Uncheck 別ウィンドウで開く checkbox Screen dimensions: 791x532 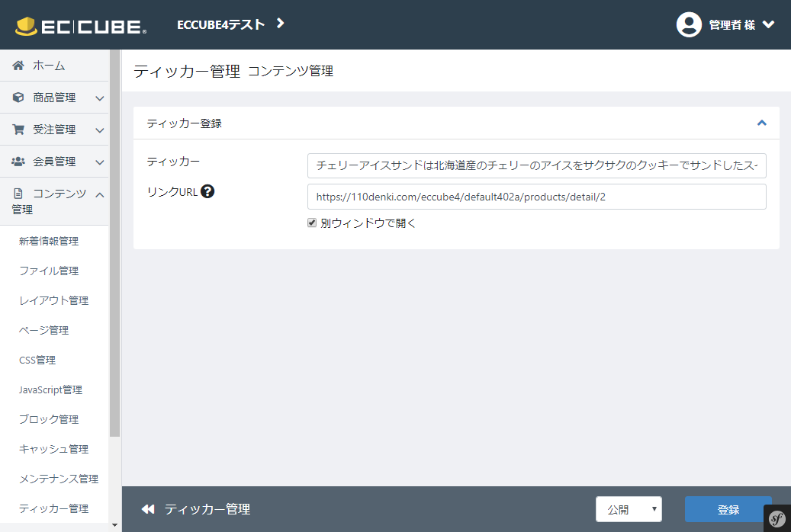click(312, 223)
